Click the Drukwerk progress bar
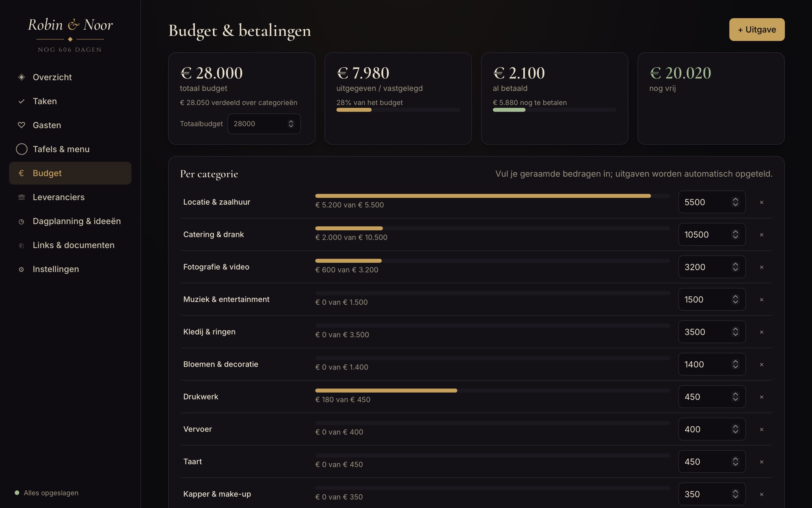The height and width of the screenshot is (508, 812). 492,391
